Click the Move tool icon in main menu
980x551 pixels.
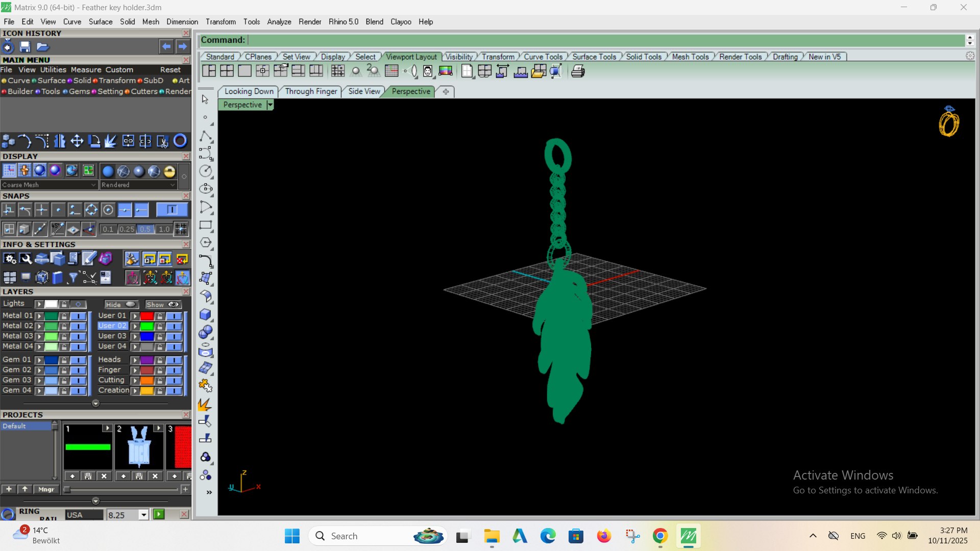click(77, 141)
